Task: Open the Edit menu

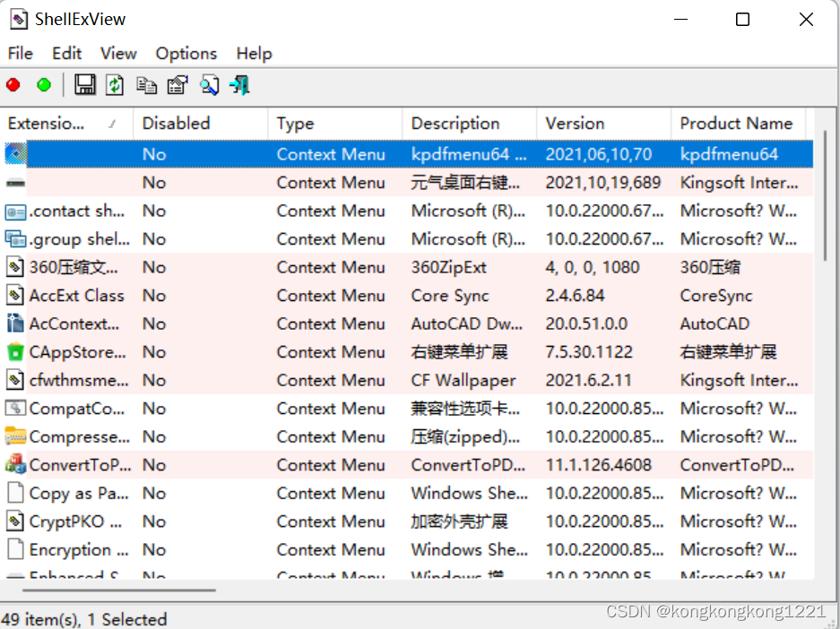Action: [x=67, y=54]
